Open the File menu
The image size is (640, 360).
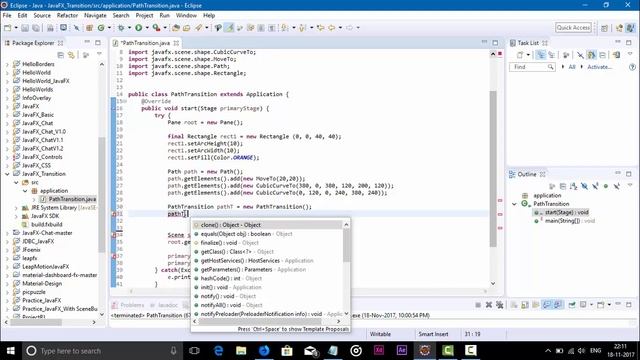click(x=7, y=15)
